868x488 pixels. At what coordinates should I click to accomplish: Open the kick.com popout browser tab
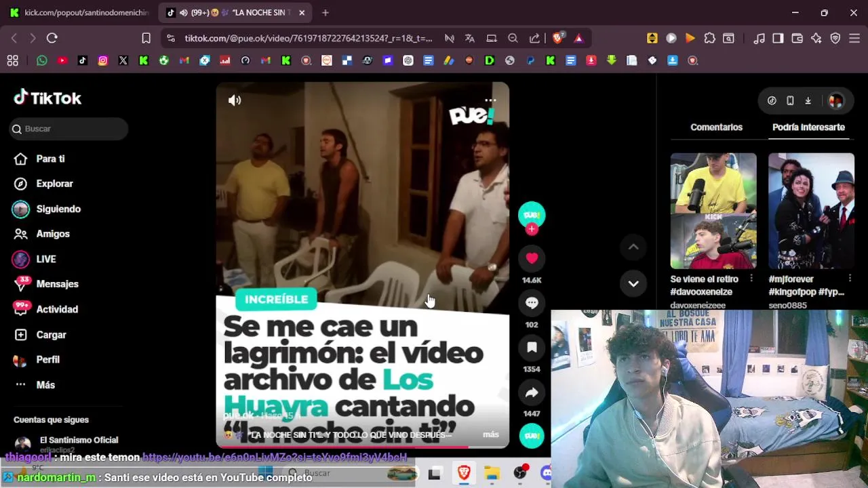(79, 12)
